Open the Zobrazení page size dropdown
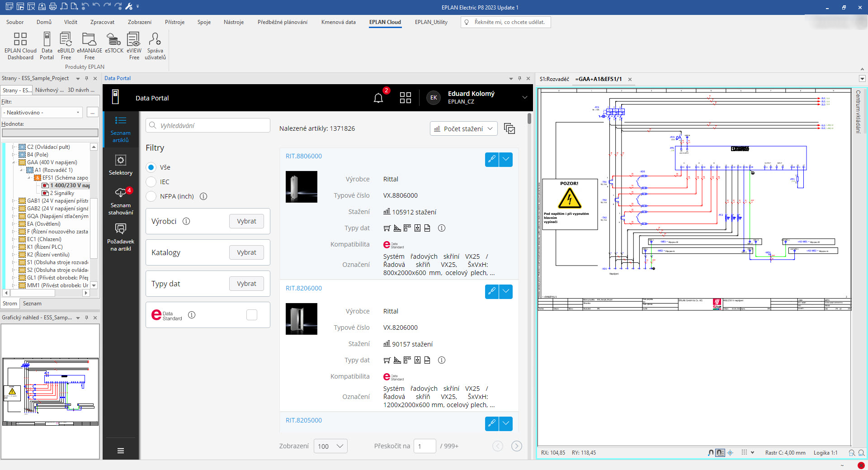The width and height of the screenshot is (868, 470). (x=330, y=446)
